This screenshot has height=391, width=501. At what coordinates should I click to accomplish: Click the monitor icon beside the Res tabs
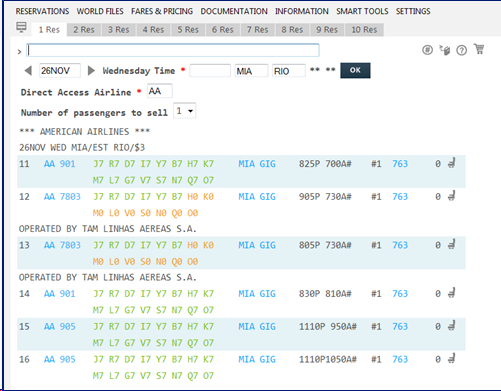pos(21,27)
